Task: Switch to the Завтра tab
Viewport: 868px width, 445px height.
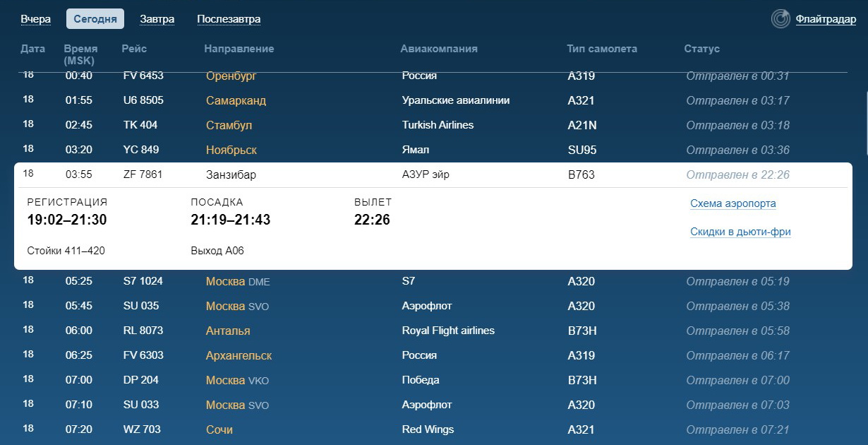Action: (x=157, y=19)
